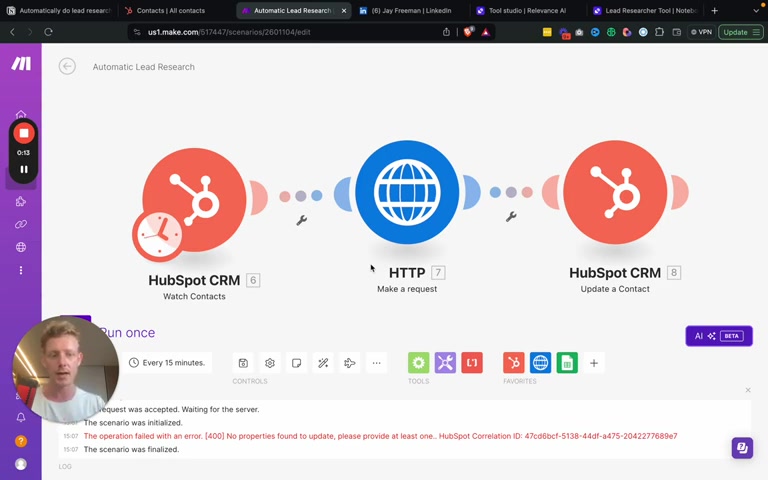The image size is (768, 480).
Task: Save the scenario with the disk icon
Action: [x=243, y=363]
